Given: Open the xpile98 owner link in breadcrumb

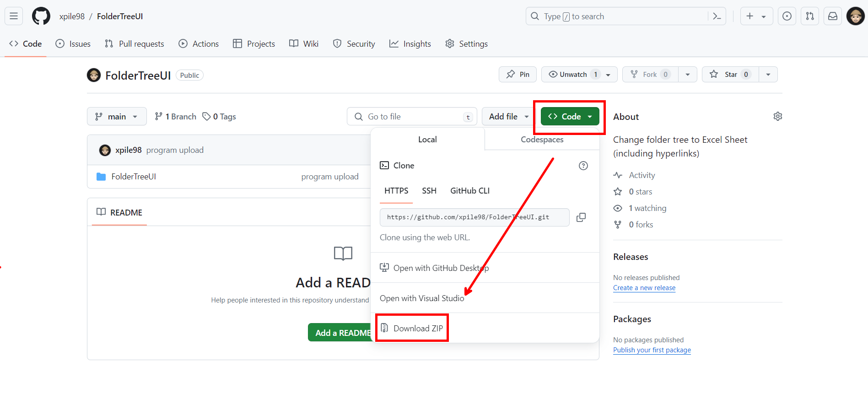Looking at the screenshot, I should pos(72,16).
